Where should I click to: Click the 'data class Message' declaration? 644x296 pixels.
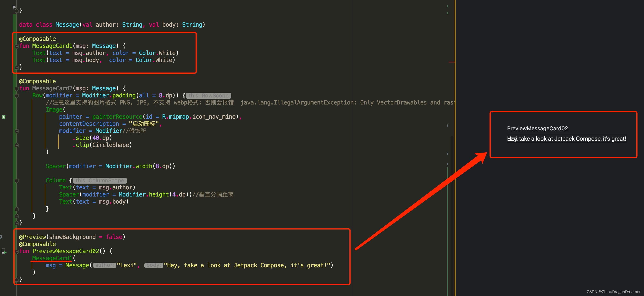tap(112, 25)
